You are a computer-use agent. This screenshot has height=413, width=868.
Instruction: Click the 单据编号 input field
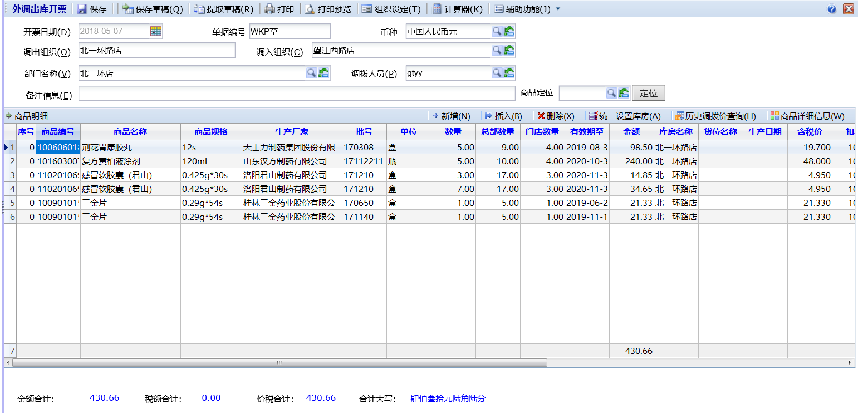pos(290,31)
